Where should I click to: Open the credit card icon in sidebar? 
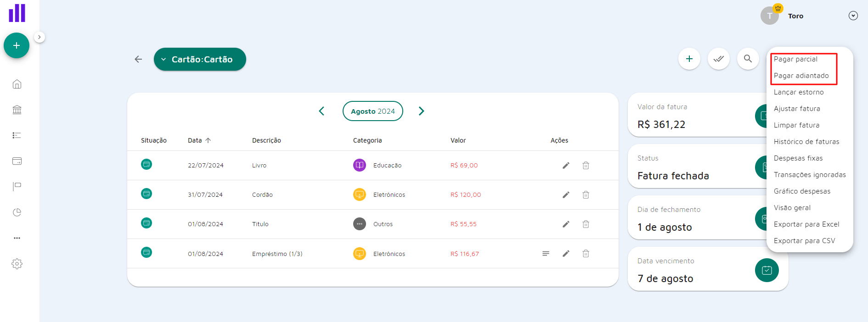point(17,161)
